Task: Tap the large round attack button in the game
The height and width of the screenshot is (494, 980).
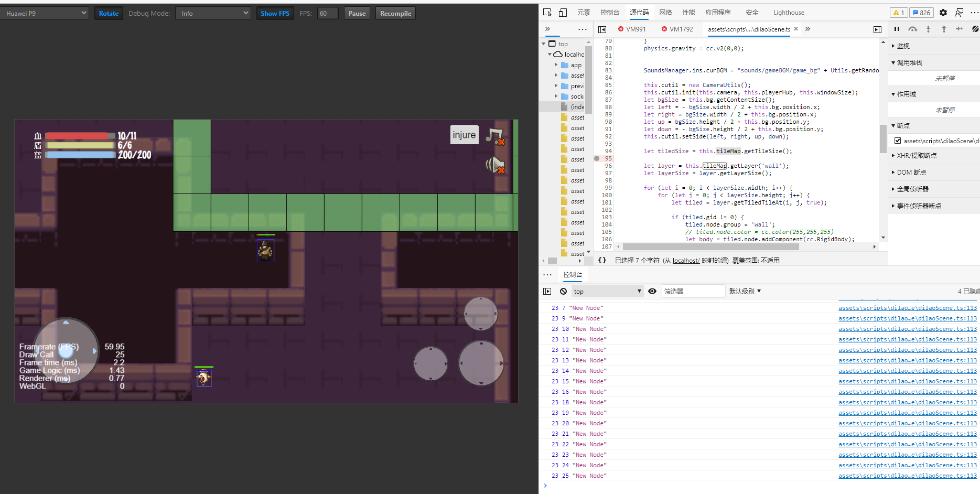Action: 481,363
